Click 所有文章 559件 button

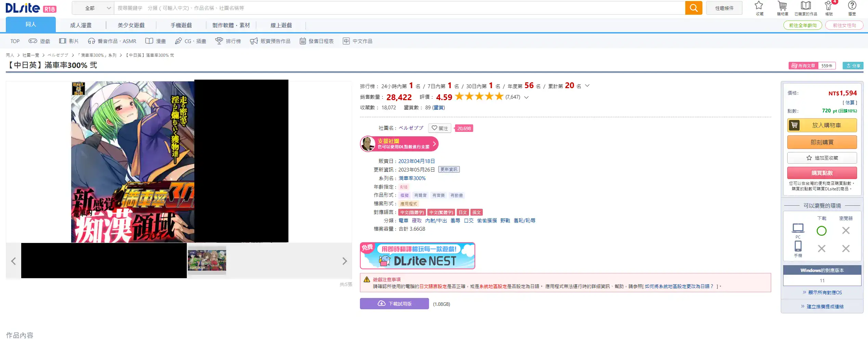812,66
